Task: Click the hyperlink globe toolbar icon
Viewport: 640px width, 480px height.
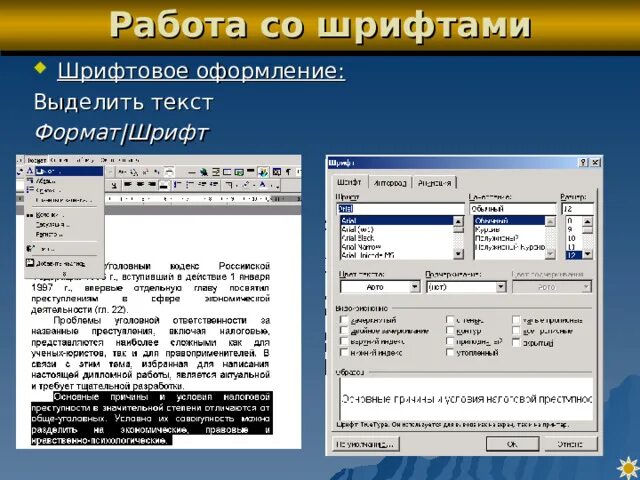Action: pyautogui.click(x=203, y=172)
